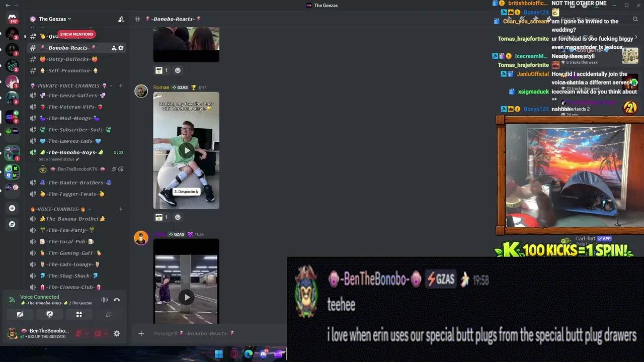Screen dimensions: 644x362
Task: Open Bonobo-Reacts channel settings gear
Action: click(x=121, y=48)
